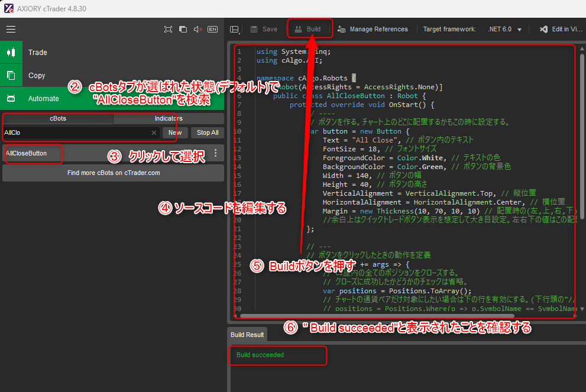Click the Margin = new Thickness line
Image resolution: width=586 pixels, height=392 pixels.
tap(449, 211)
